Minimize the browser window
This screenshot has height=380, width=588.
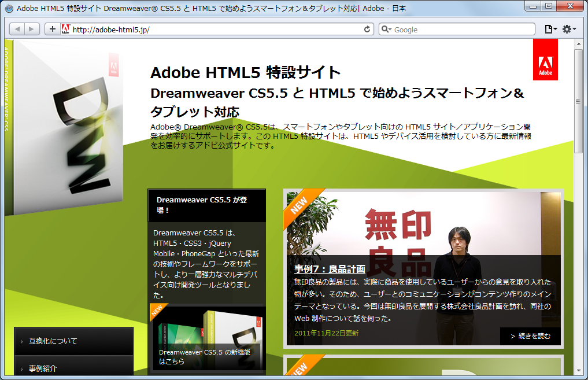(532, 6)
